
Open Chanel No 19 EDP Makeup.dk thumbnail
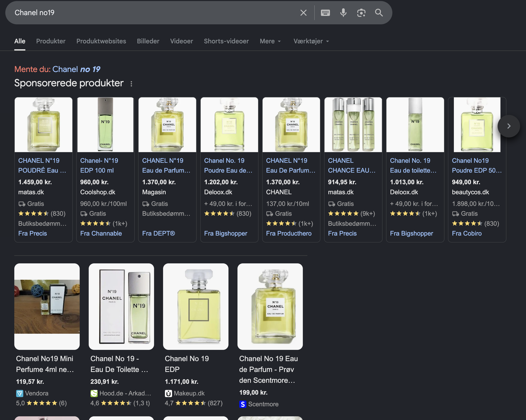[x=196, y=307]
